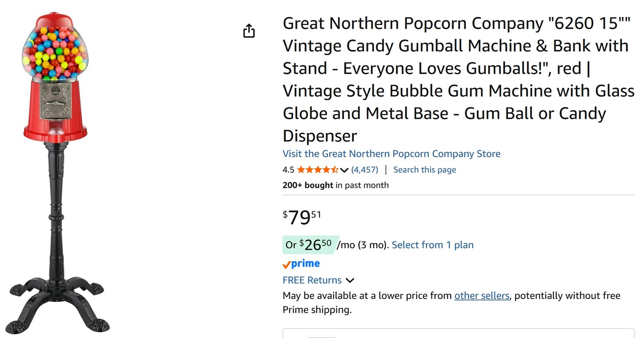This screenshot has width=644, height=338.
Task: Click the $79.51 price
Action: [302, 217]
